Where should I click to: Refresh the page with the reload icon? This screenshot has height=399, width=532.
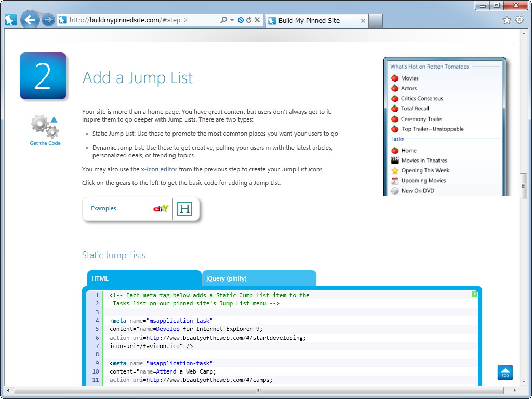248,20
